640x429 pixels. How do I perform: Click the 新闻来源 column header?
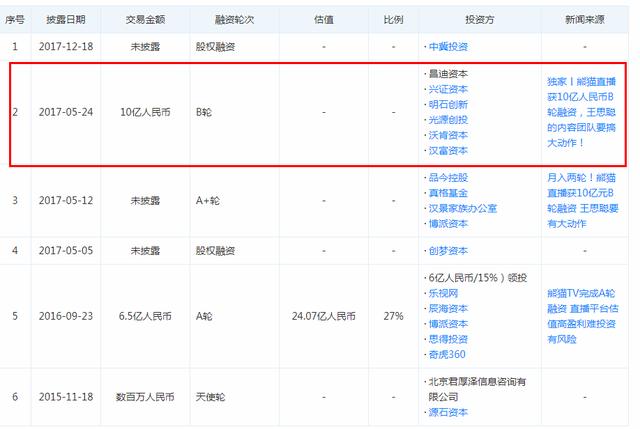584,19
